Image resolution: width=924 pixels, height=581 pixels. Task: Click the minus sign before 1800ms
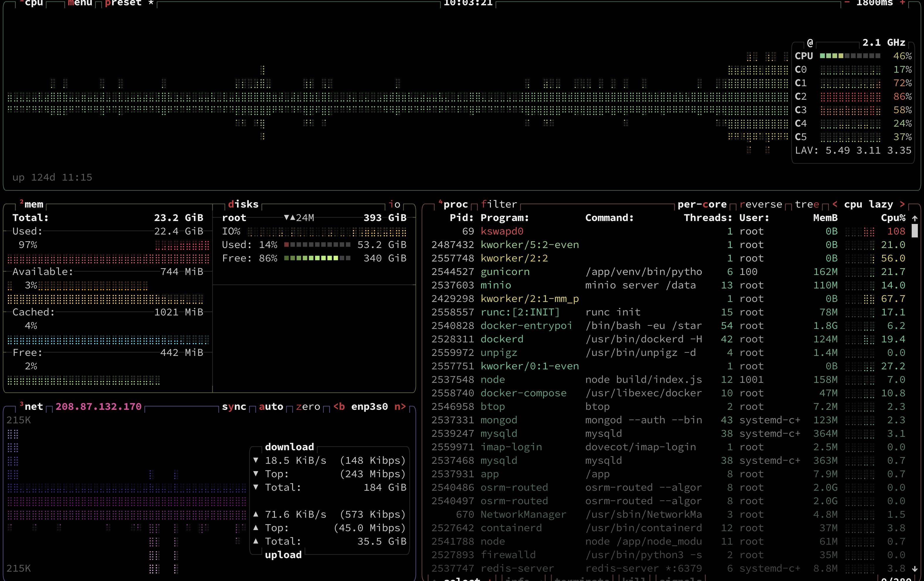pos(847,3)
